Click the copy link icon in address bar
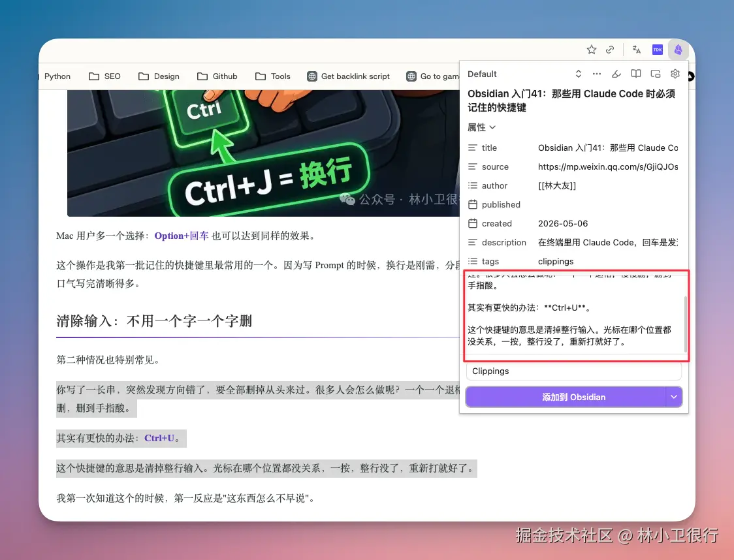The image size is (734, 560). point(610,50)
